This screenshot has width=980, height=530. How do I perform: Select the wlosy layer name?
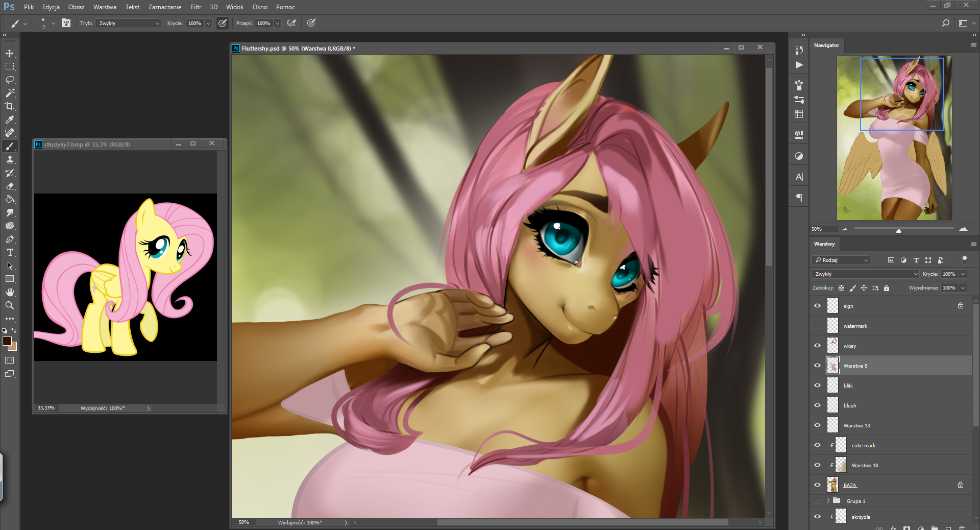[850, 346]
